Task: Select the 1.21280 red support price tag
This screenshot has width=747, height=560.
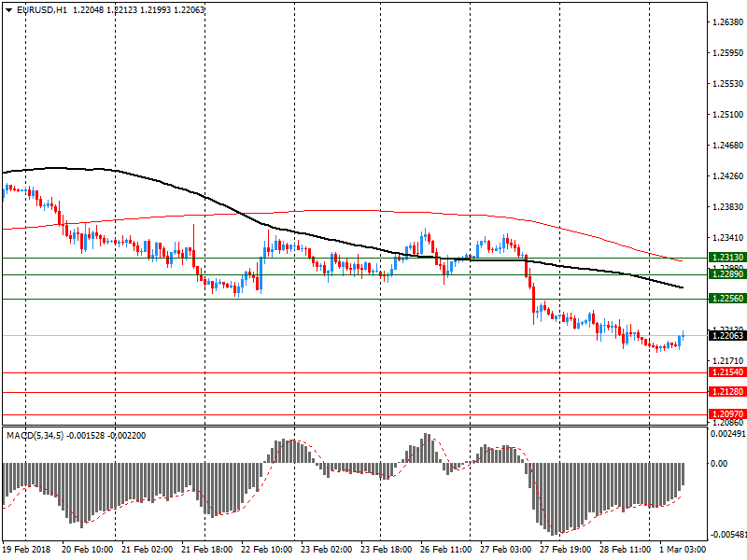Action: point(727,392)
